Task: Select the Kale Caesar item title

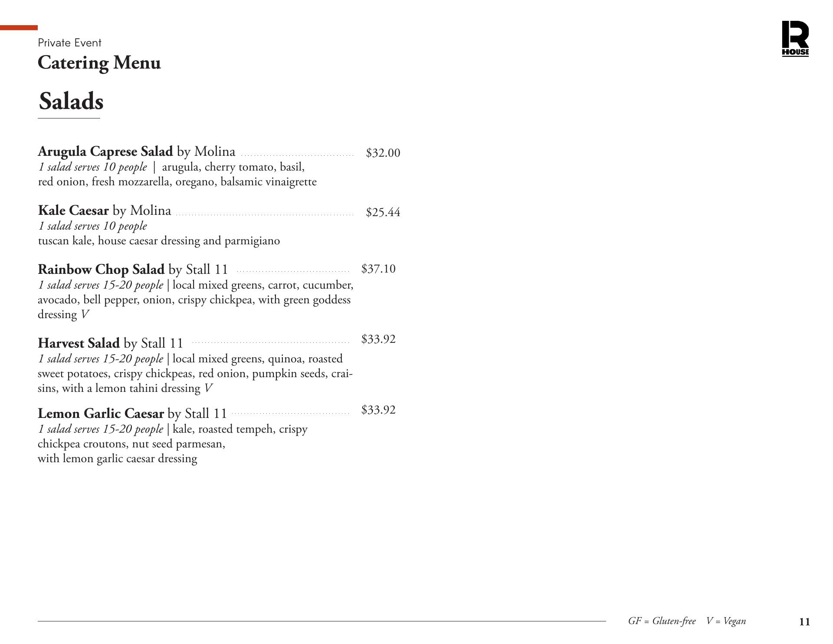Action: click(73, 210)
